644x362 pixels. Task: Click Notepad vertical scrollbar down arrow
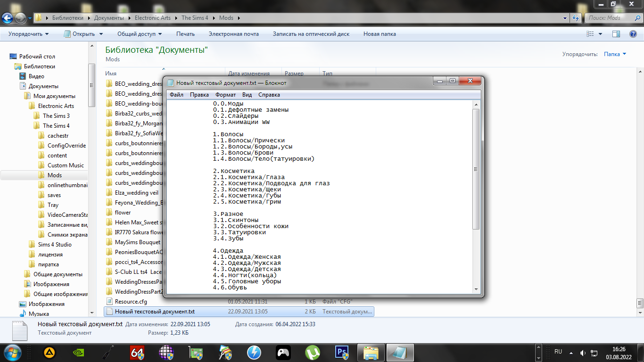[476, 289]
